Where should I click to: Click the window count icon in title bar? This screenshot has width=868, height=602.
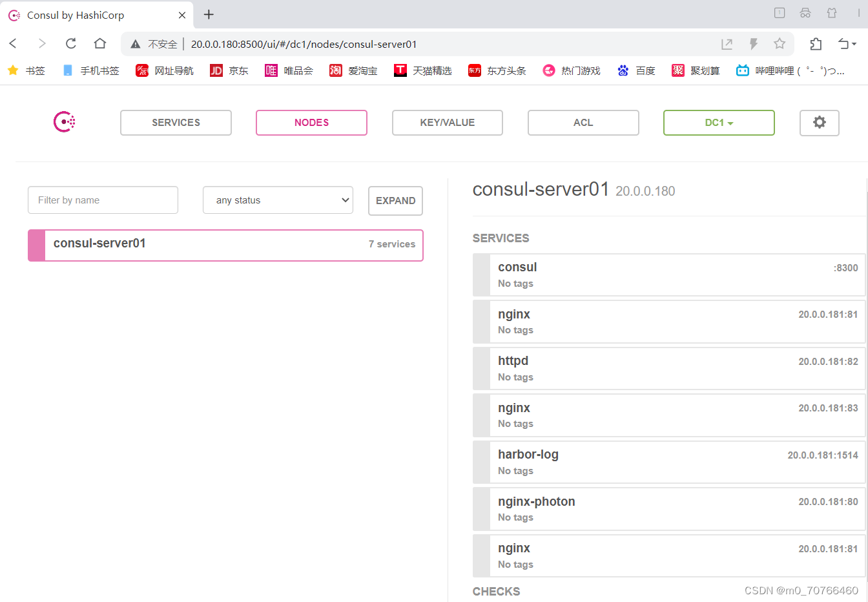pyautogui.click(x=780, y=13)
